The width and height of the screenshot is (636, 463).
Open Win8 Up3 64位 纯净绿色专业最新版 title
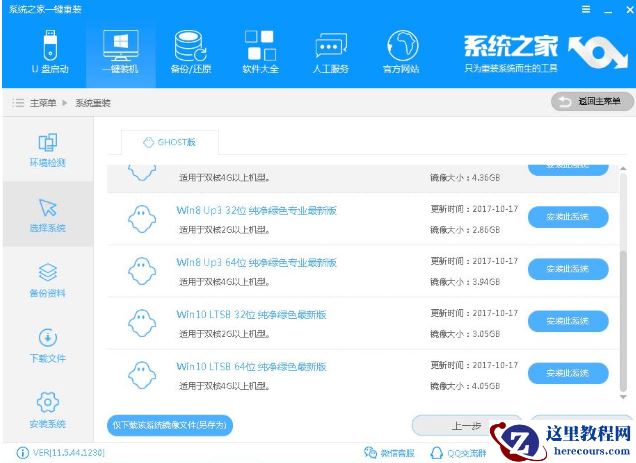[x=256, y=262]
